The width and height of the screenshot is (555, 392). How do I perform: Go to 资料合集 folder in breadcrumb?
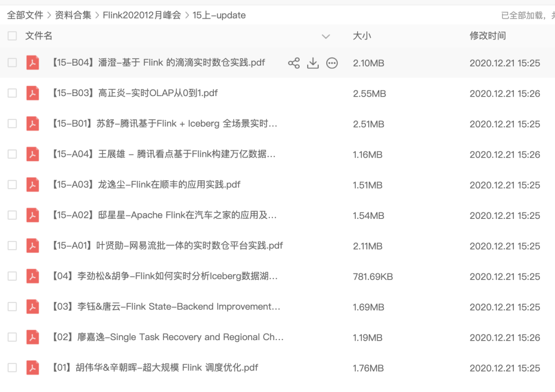point(73,15)
